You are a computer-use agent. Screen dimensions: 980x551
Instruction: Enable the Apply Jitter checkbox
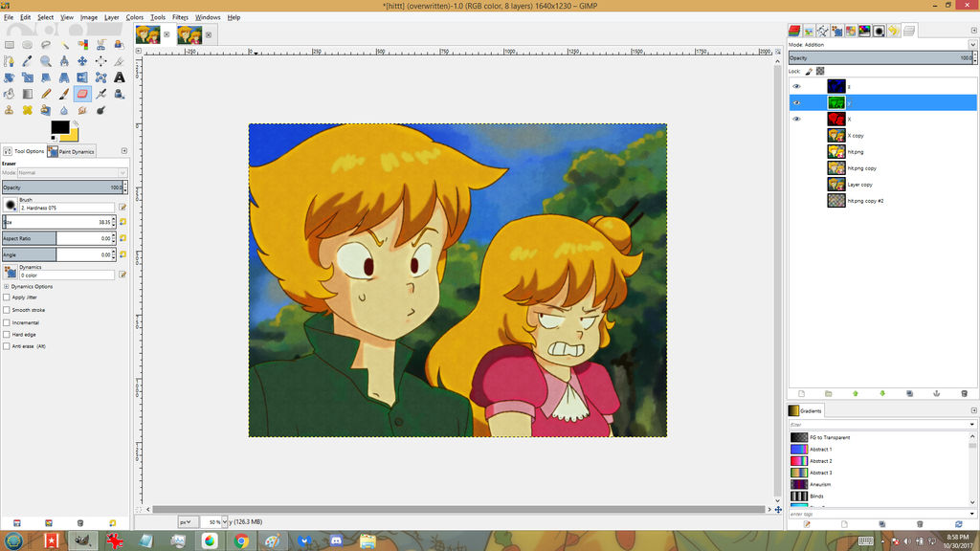(8, 298)
